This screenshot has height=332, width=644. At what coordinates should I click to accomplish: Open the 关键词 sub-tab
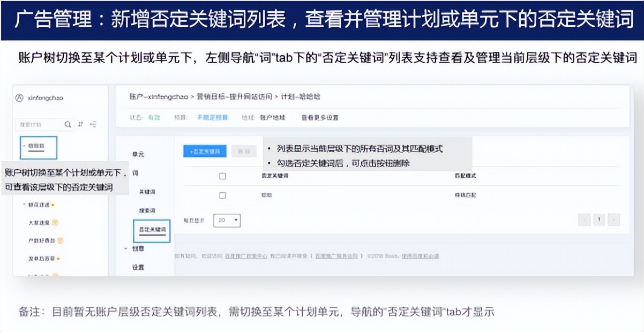(x=147, y=192)
